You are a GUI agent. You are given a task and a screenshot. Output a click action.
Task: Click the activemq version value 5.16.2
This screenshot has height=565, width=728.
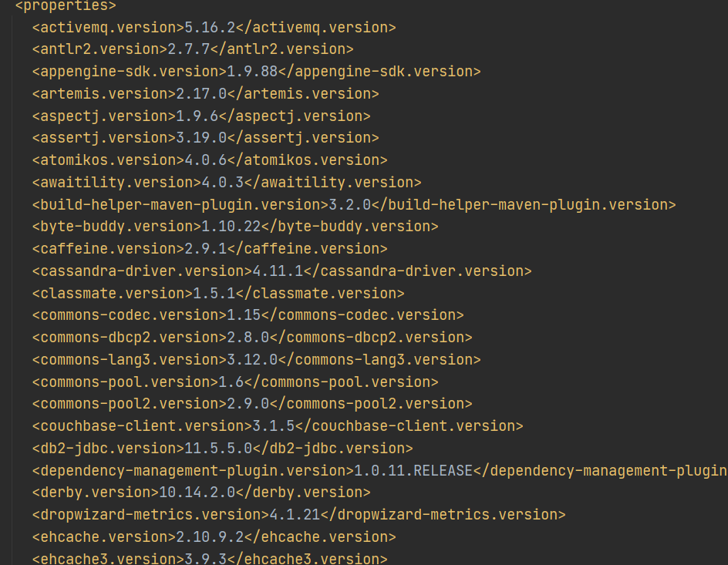click(x=210, y=28)
